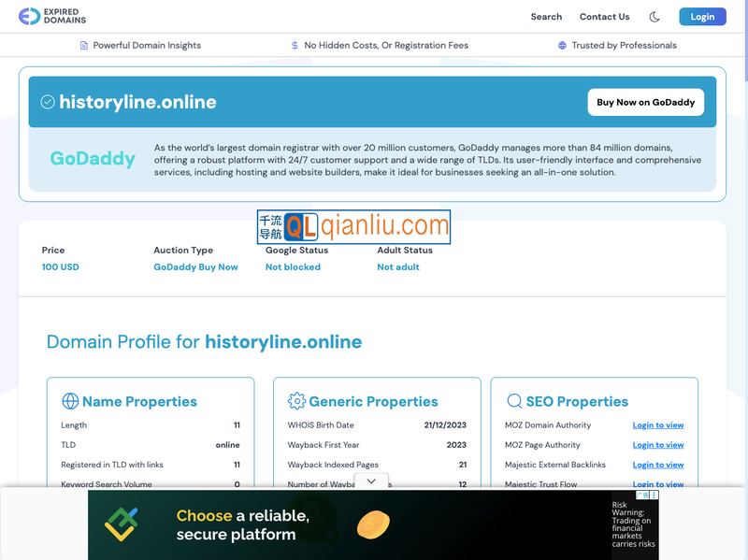Viewport: 748px width, 560px height.
Task: Collapse the ad banner with the chevron
Action: (371, 481)
